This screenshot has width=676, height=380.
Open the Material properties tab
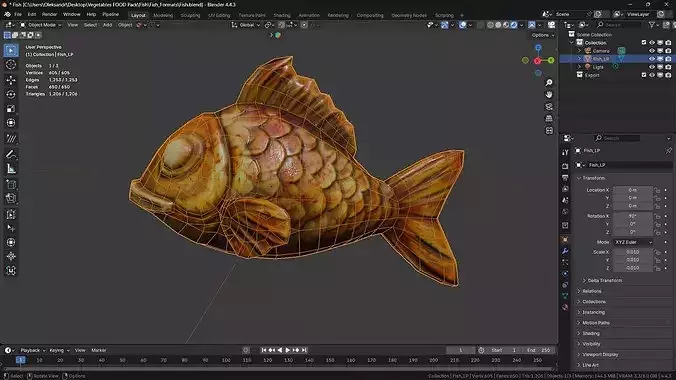(565, 307)
